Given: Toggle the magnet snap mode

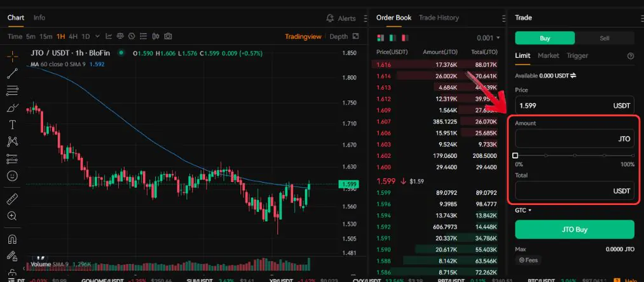Looking at the screenshot, I should 12,239.
